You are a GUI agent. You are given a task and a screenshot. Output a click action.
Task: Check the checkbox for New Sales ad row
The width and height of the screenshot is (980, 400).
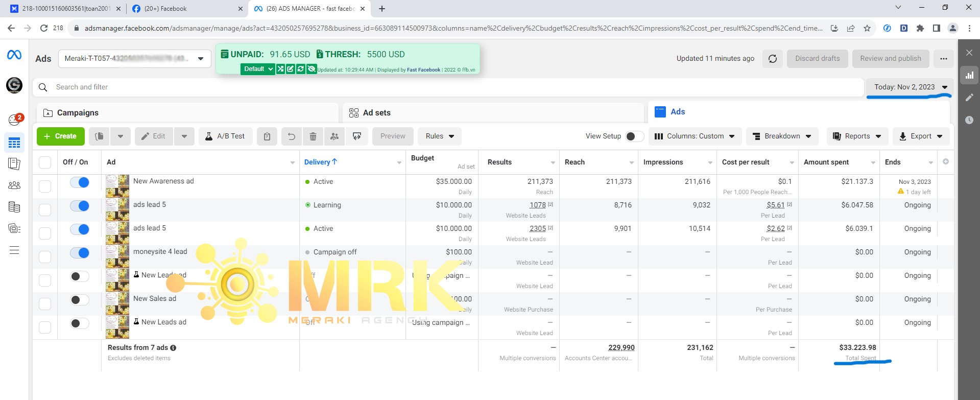45,303
